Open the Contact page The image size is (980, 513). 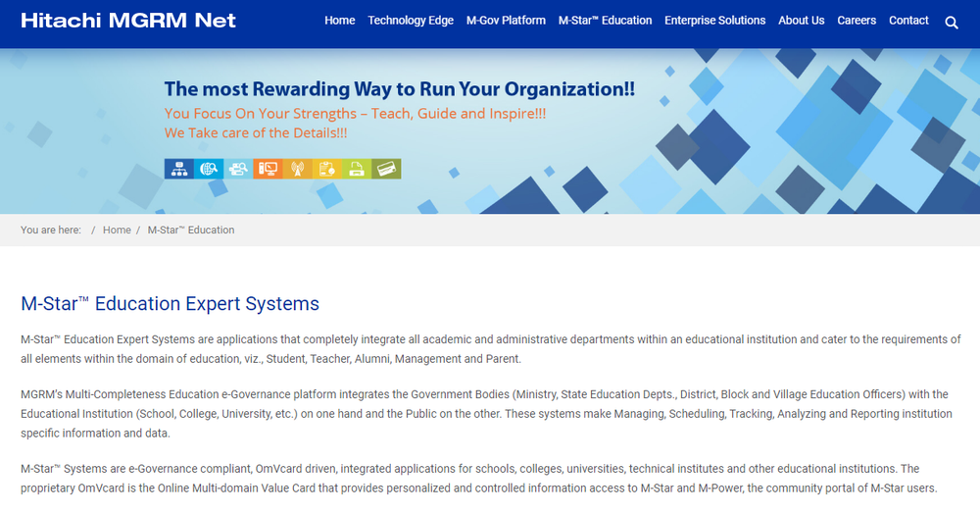pos(908,21)
